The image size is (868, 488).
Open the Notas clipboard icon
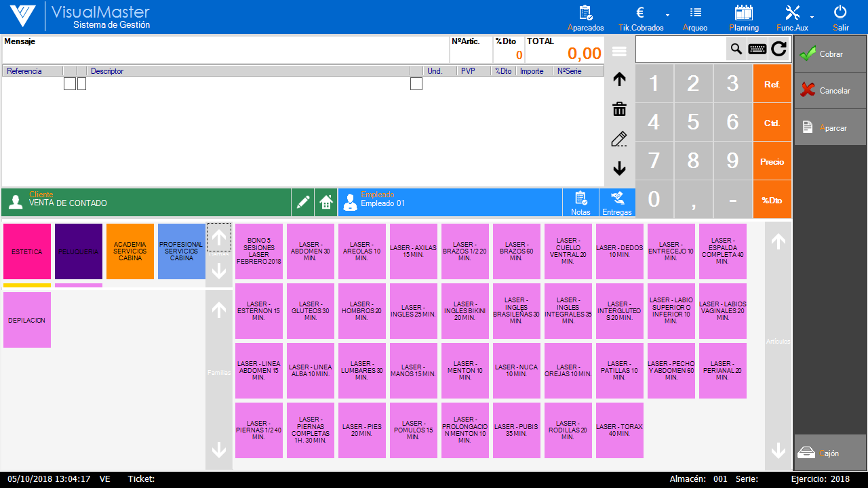point(580,202)
